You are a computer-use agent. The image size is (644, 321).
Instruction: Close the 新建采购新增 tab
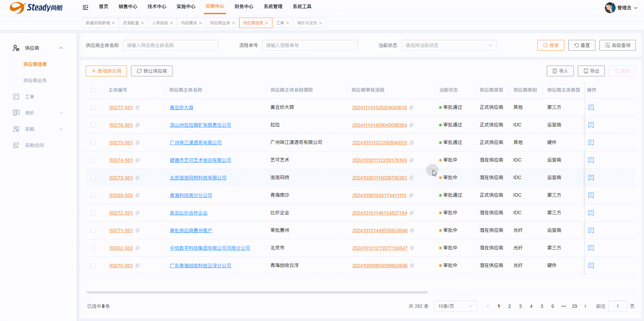113,23
